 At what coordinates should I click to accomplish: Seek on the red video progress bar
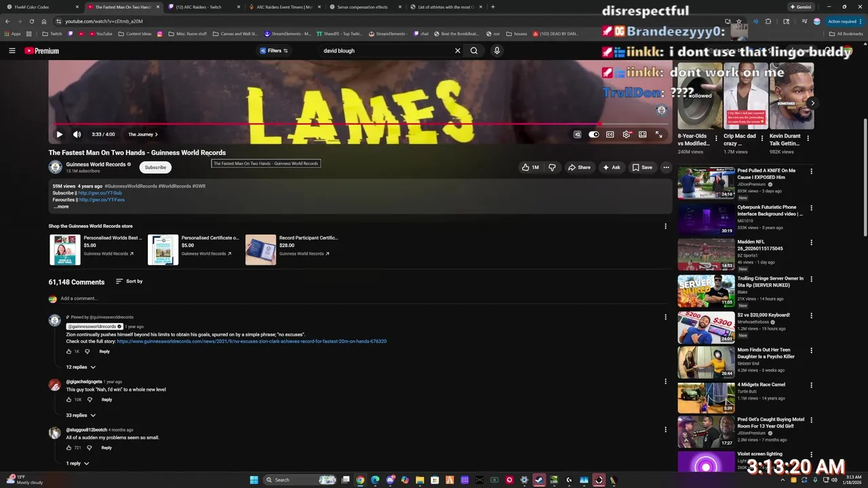[360, 124]
